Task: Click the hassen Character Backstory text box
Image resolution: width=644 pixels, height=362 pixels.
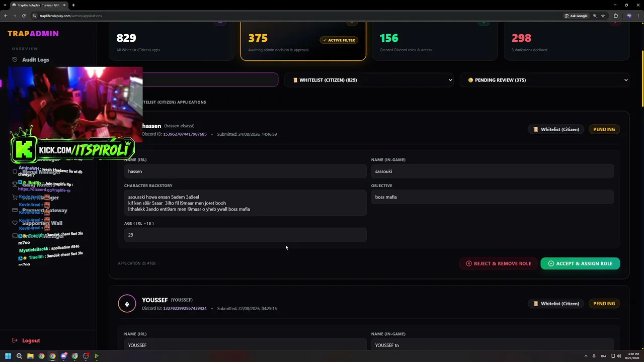Action: 246,203
